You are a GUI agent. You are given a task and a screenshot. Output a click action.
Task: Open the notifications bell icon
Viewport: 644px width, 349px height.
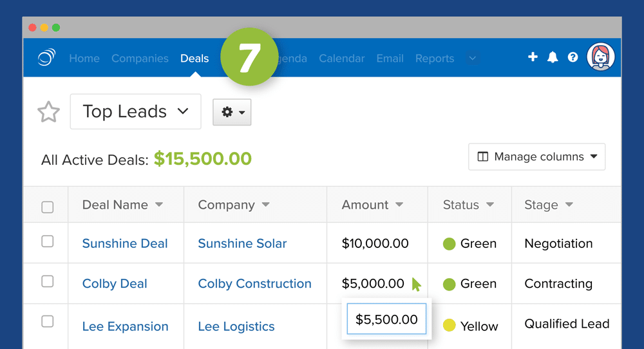553,57
